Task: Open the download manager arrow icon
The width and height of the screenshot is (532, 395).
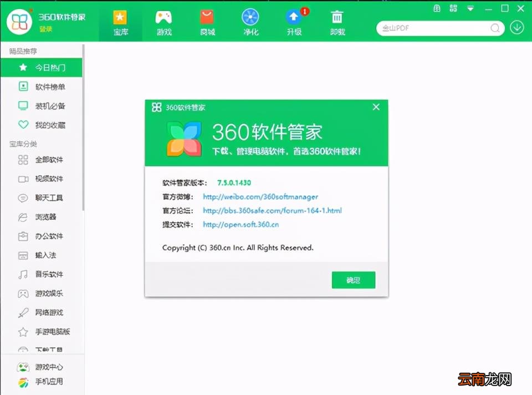Action: [x=516, y=28]
